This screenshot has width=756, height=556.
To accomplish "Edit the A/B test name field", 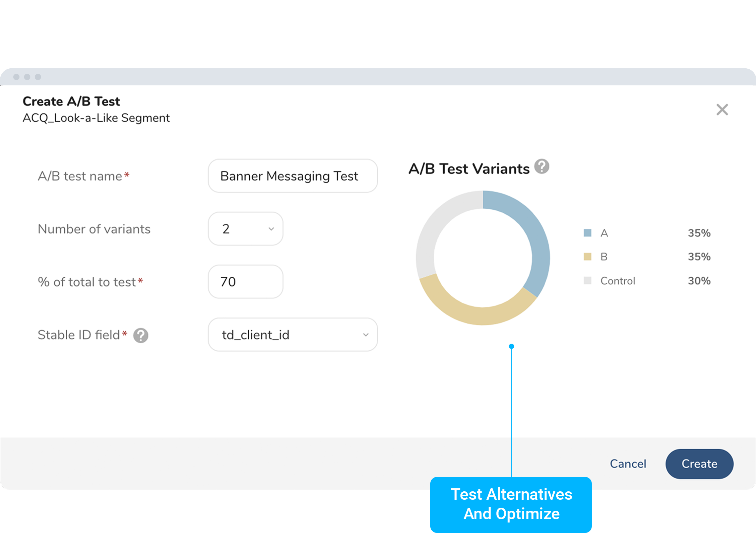I will 293,176.
